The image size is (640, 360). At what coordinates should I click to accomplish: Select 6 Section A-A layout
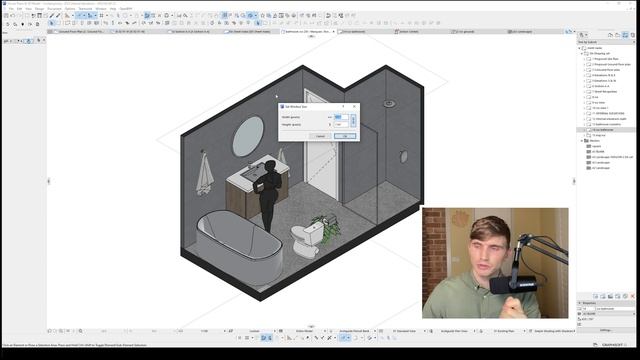tap(601, 87)
